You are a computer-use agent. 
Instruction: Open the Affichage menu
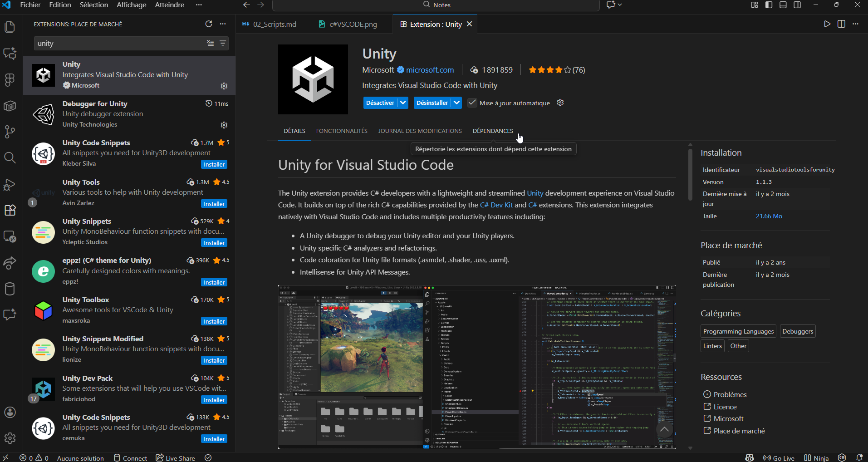(131, 5)
